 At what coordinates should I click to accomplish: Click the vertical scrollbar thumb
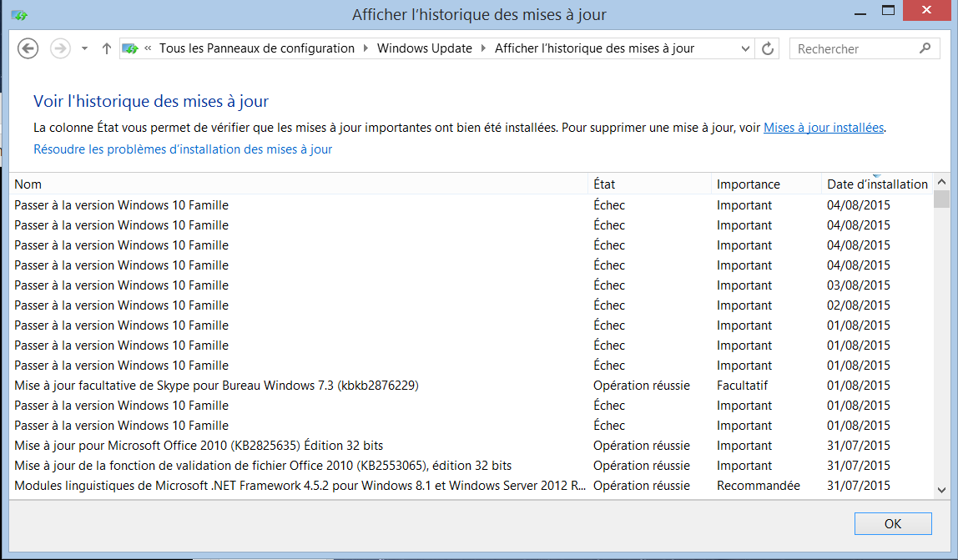pos(941,199)
